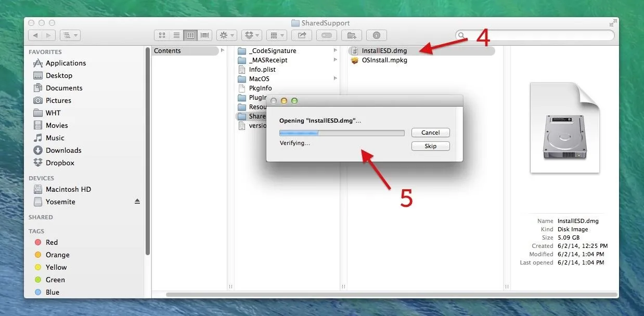Filter by Orange tag
Viewport: 644px width, 316px height.
[x=57, y=255]
